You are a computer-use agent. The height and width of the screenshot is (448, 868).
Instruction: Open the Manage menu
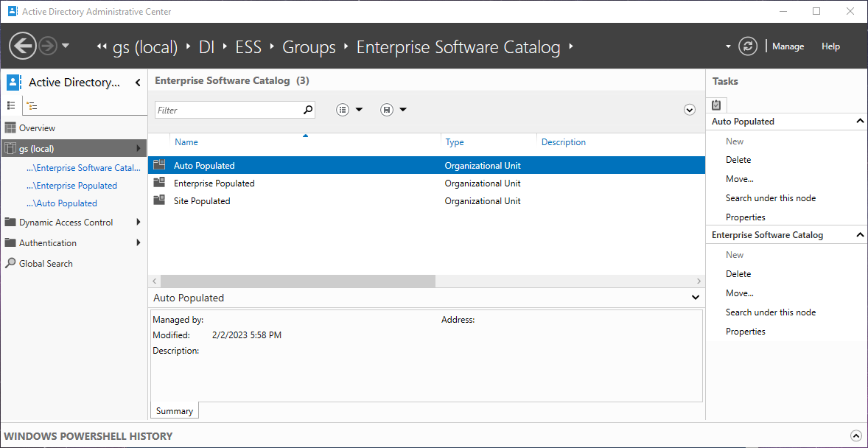(788, 46)
